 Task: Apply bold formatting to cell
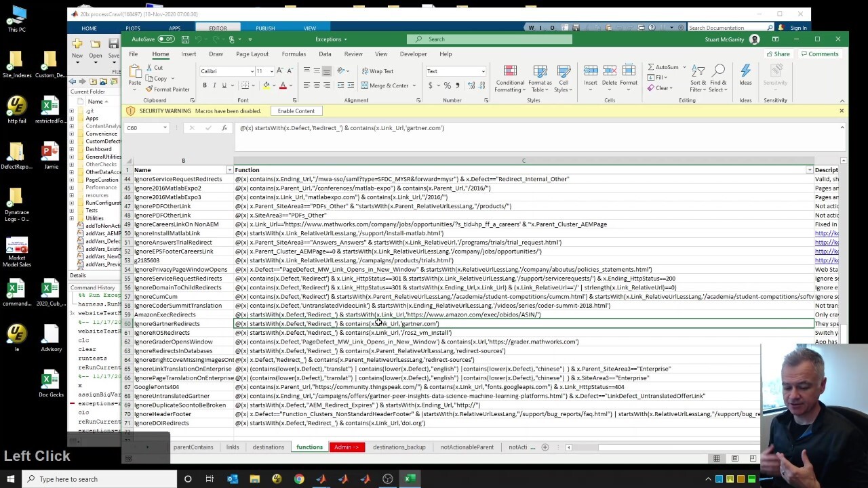point(205,85)
